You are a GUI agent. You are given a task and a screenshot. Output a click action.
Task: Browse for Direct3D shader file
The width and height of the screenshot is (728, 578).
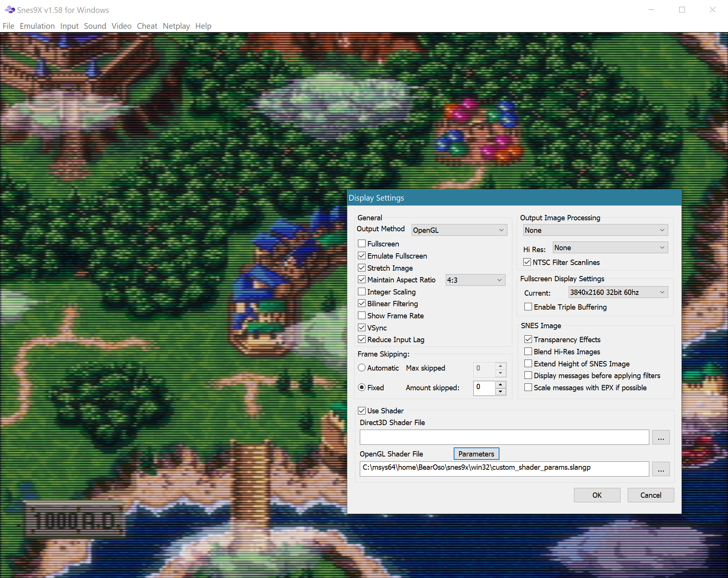[661, 438]
